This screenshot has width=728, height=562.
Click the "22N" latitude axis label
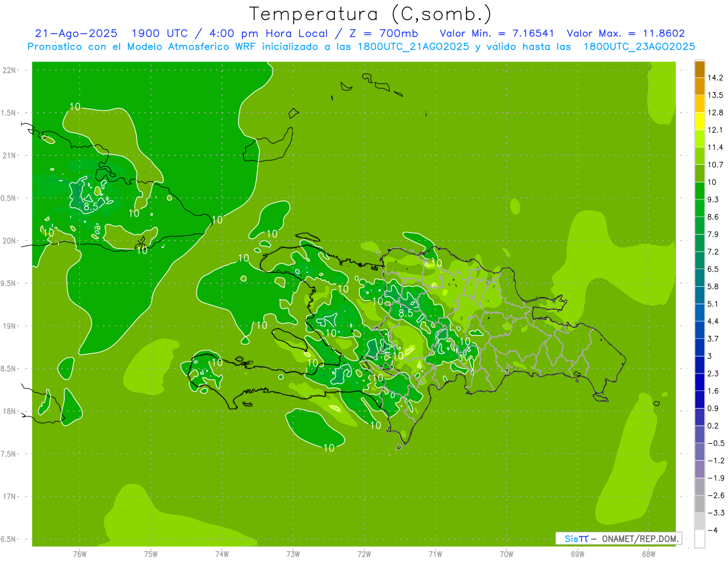10,70
